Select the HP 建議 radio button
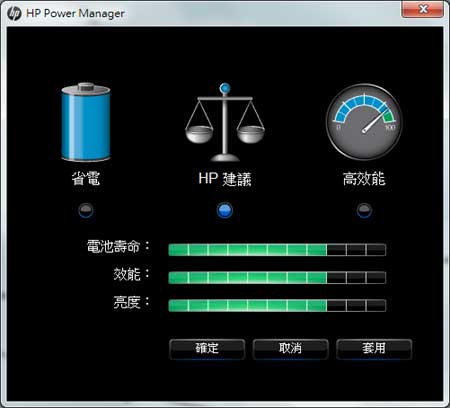Image resolution: width=450 pixels, height=408 pixels. pos(225,210)
